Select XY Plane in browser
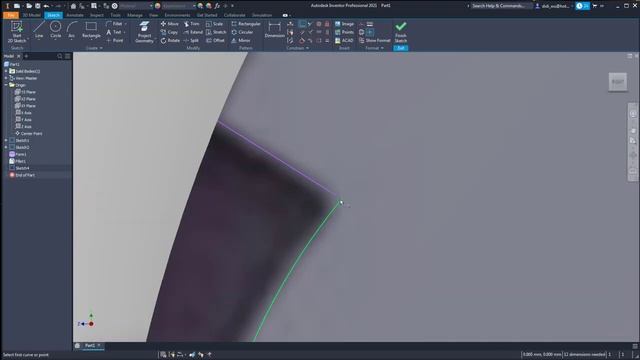 pyautogui.click(x=25, y=106)
